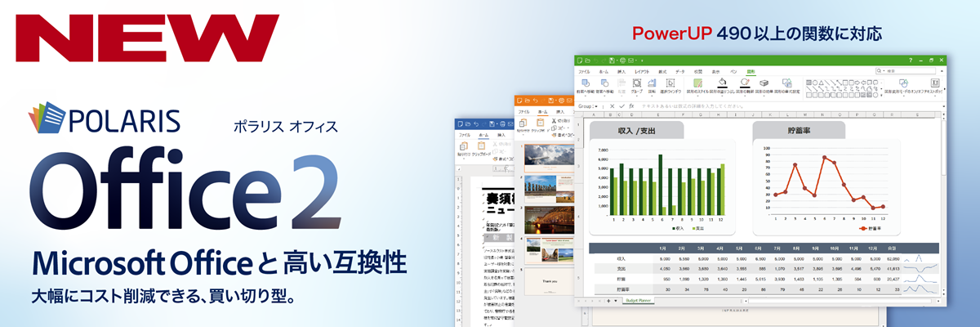Click the 合計 column header in the table
The image size is (980, 327).
(892, 249)
